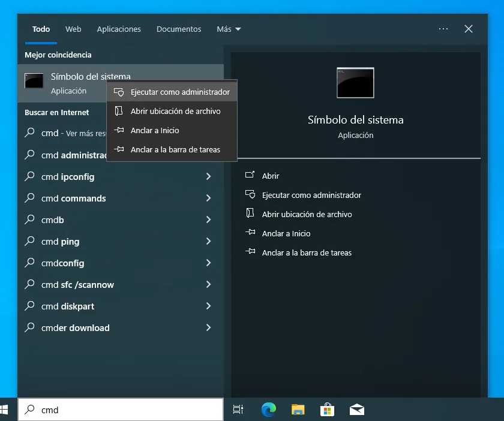504x421 pixels.
Task: Expand the cmdb suggestion arrow
Action: click(208, 219)
